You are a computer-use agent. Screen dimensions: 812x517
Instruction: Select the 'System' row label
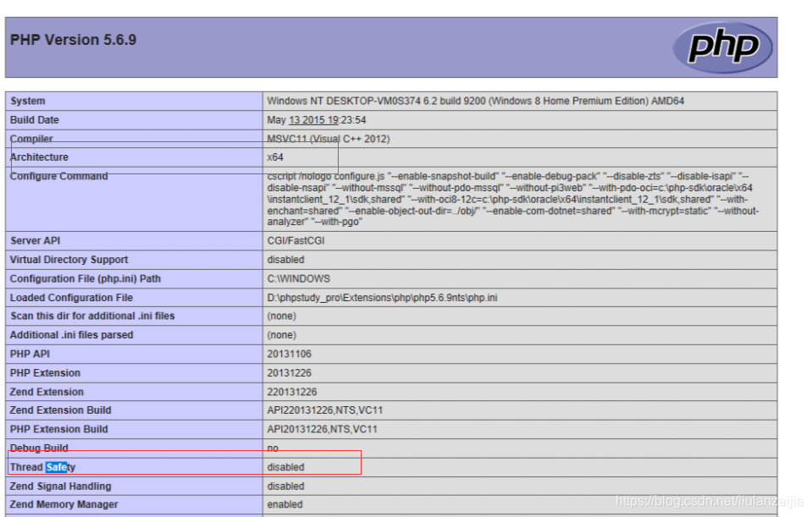[x=27, y=101]
